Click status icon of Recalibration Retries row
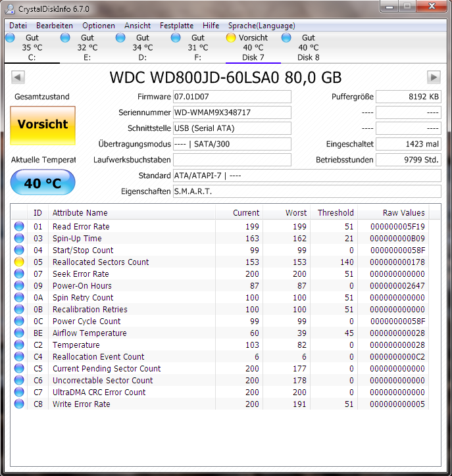This screenshot has height=476, width=452. 19,309
